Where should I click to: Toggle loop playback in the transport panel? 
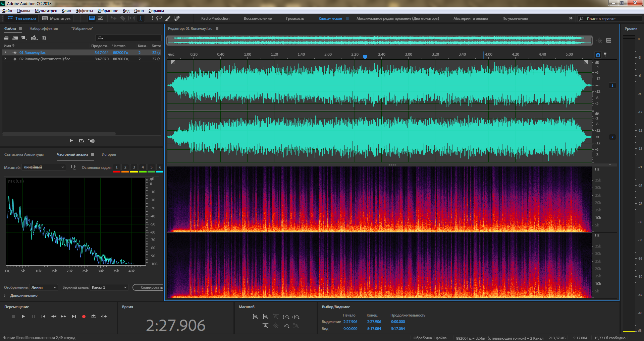tap(94, 317)
